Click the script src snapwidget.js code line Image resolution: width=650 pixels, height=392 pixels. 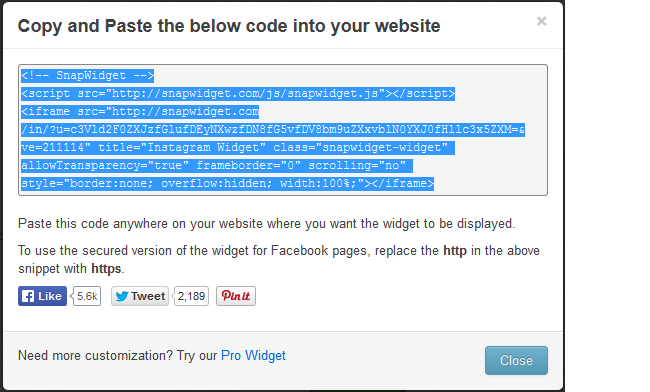point(238,94)
